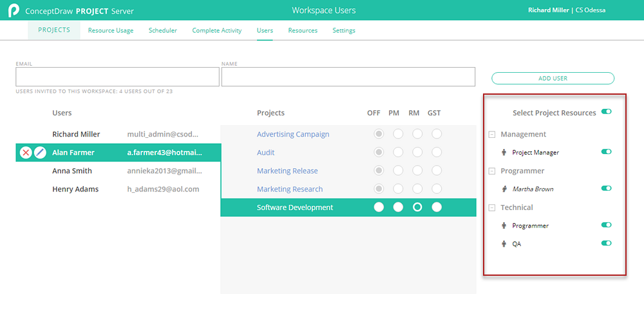Select user Anna Smith in list
Viewport: 644px width, 328px height.
pos(72,171)
